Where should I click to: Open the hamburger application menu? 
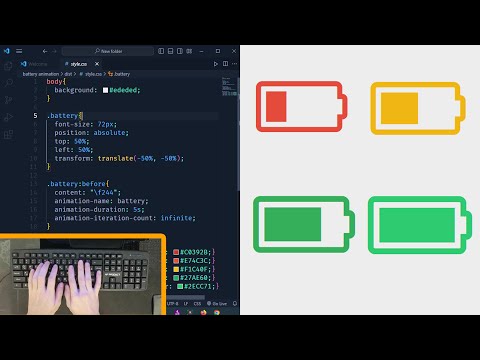click(x=19, y=51)
